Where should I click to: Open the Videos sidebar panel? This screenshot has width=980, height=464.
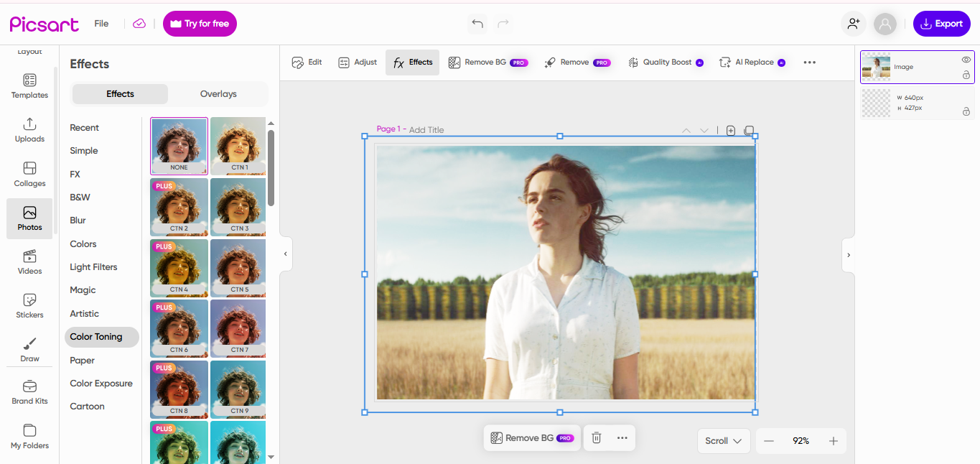coord(29,262)
